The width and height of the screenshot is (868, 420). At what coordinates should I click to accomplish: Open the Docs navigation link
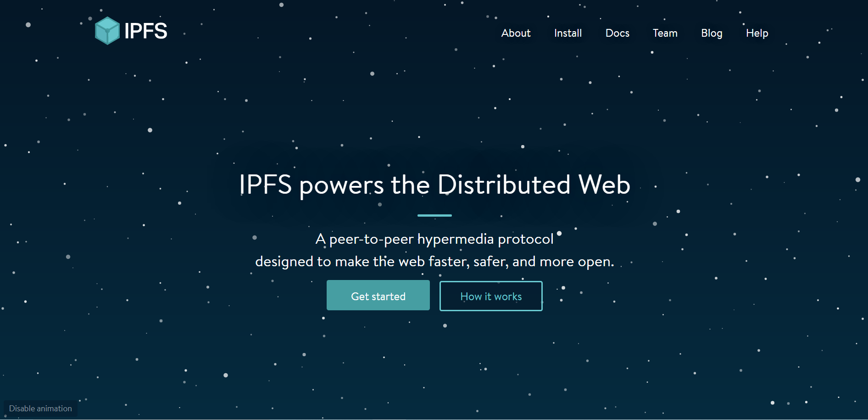point(618,33)
